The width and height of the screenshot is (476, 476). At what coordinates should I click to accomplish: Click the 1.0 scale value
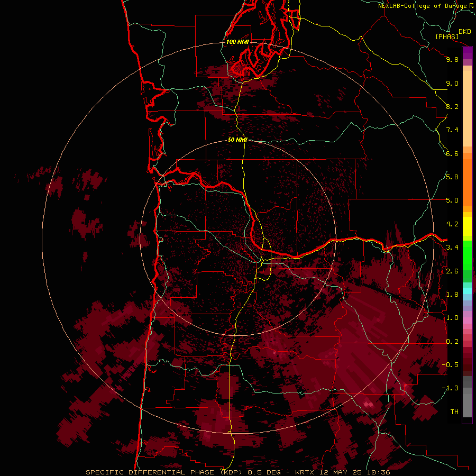[452, 318]
